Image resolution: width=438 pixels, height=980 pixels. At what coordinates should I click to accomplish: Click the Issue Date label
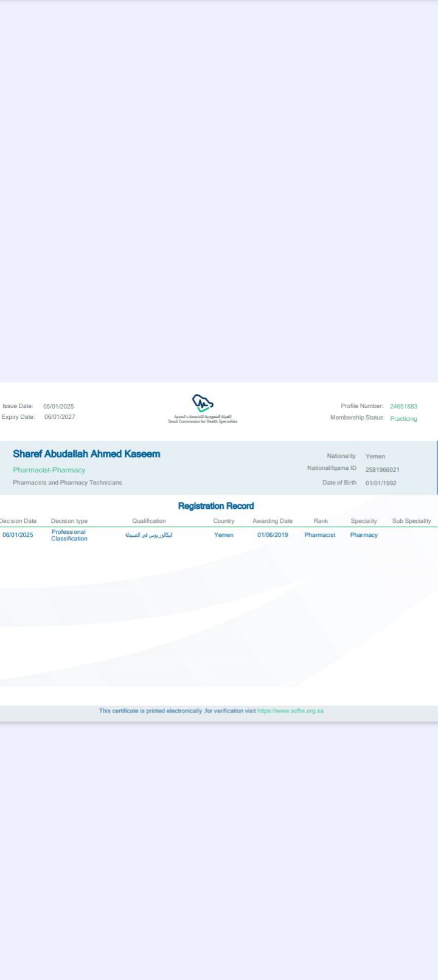(x=18, y=406)
